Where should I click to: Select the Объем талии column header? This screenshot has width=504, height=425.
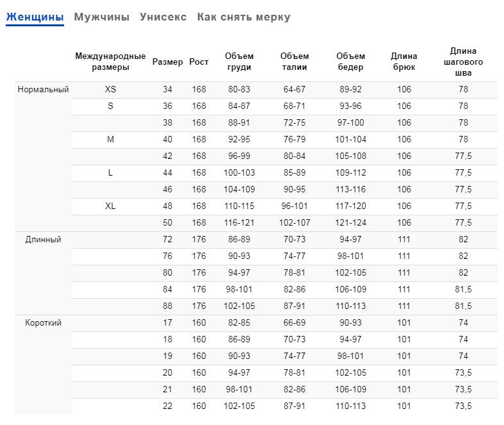click(295, 62)
